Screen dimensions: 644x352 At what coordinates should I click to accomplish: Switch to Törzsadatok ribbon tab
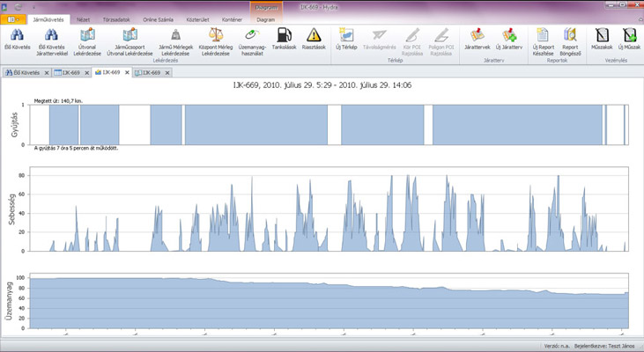(x=116, y=19)
